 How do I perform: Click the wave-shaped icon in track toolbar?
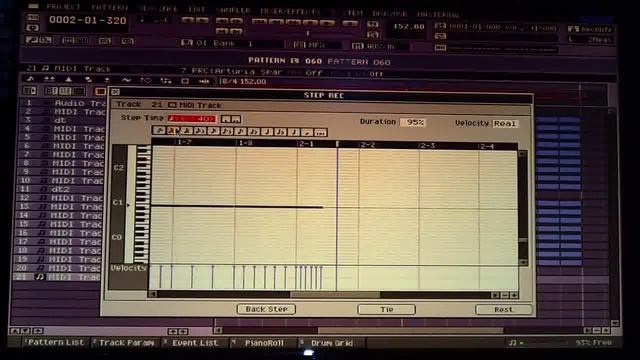(x=126, y=80)
